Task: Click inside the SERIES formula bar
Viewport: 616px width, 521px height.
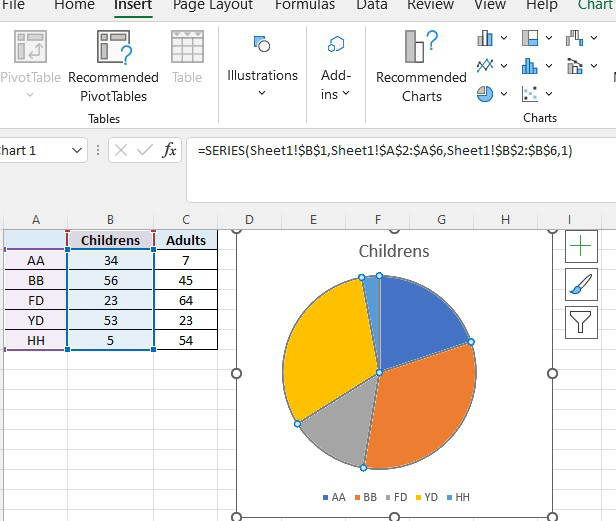Action: pos(401,170)
